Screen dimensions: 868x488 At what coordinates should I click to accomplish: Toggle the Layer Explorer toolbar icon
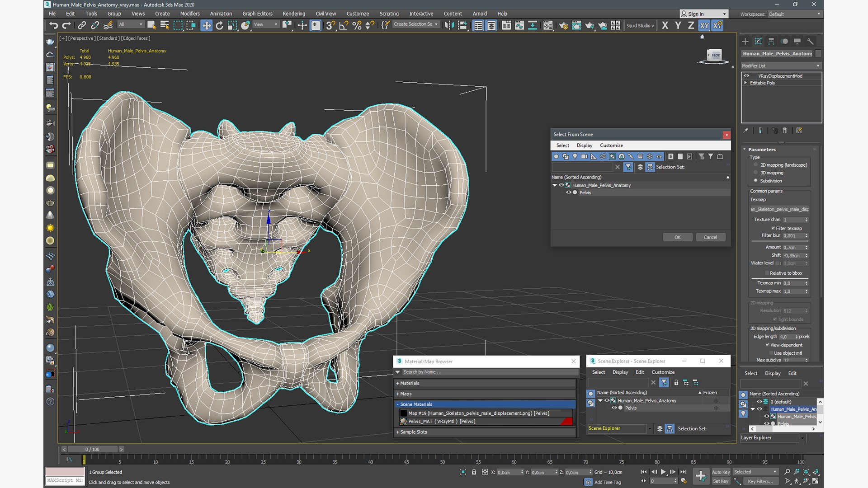pyautogui.click(x=491, y=25)
